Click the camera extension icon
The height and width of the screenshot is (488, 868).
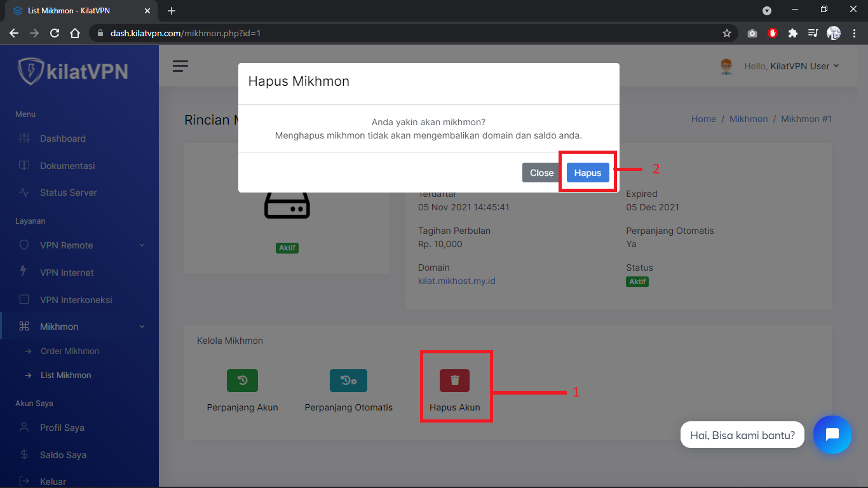click(x=752, y=33)
